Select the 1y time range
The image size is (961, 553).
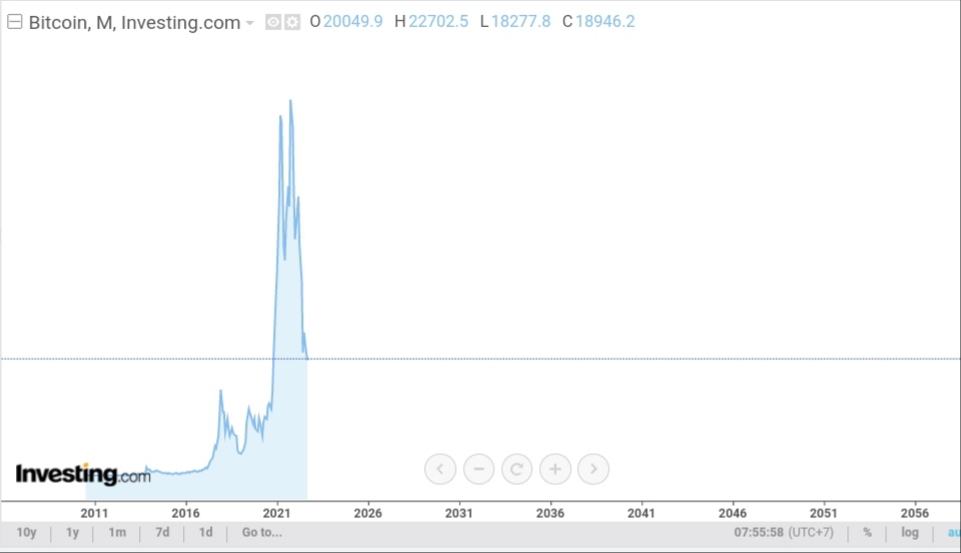(72, 532)
